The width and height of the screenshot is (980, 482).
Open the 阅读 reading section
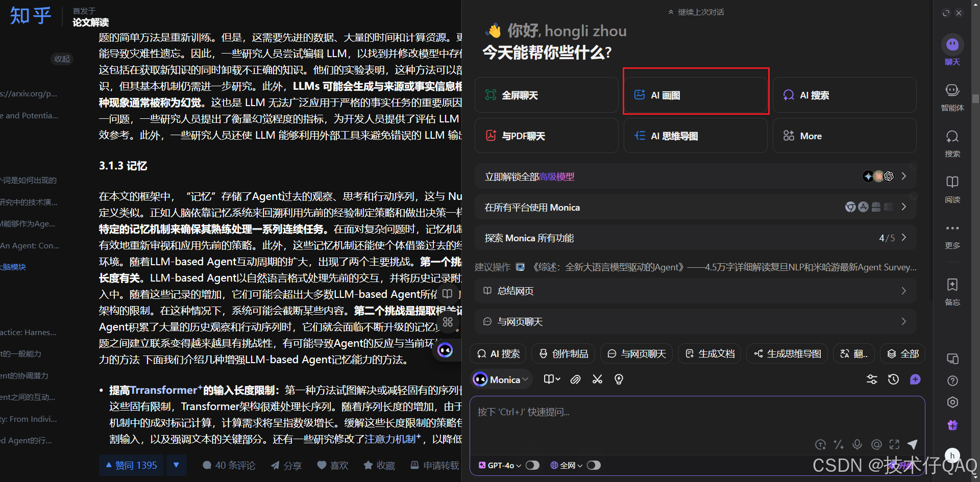click(x=952, y=189)
